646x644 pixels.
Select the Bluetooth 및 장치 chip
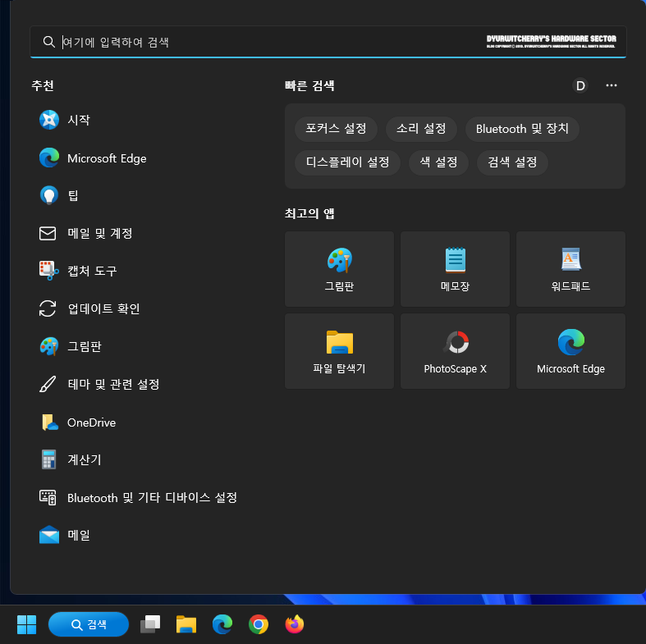522,129
